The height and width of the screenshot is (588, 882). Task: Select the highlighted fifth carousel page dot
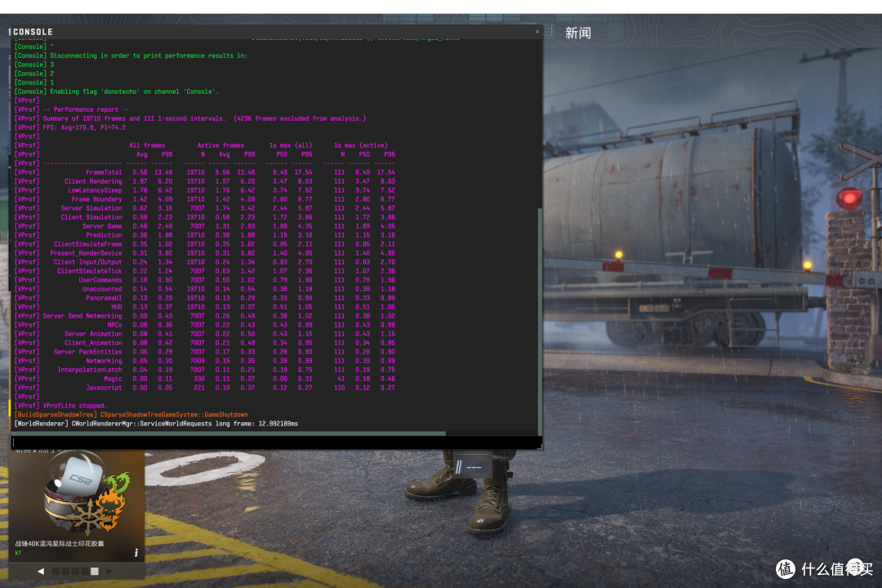[95, 571]
